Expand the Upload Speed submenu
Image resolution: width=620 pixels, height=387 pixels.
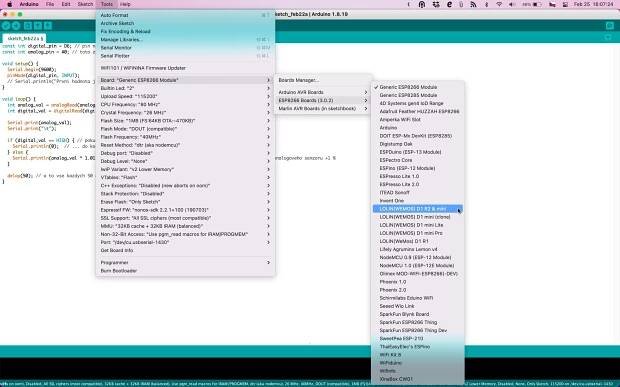pos(185,96)
